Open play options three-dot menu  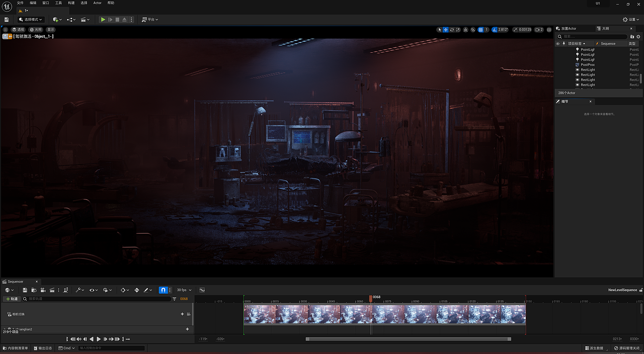[131, 20]
